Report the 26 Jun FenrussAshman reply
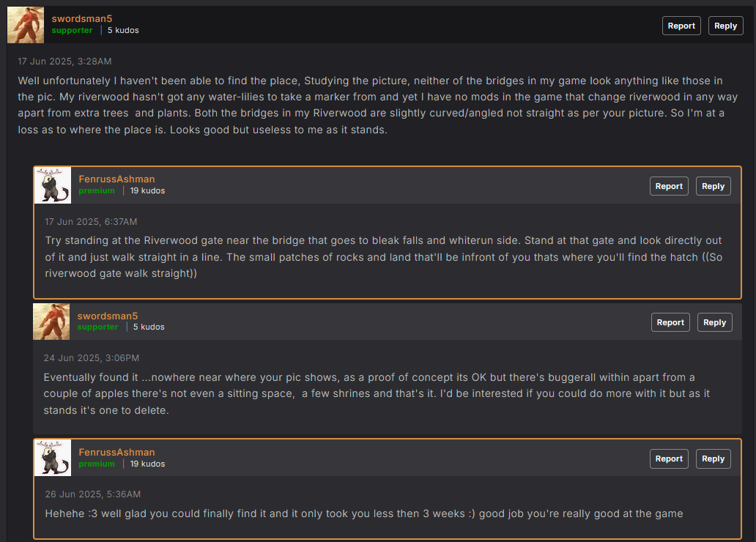Viewport: 756px width, 542px height. 669,459
